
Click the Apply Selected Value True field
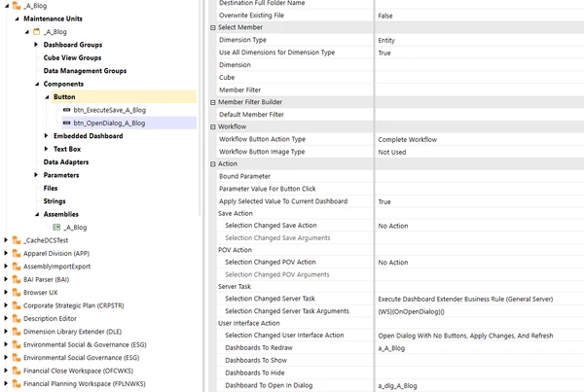479,201
